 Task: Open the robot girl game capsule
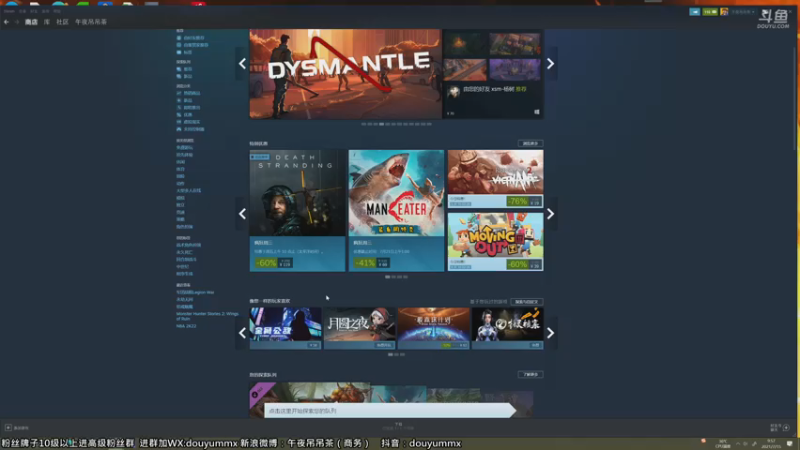(508, 328)
